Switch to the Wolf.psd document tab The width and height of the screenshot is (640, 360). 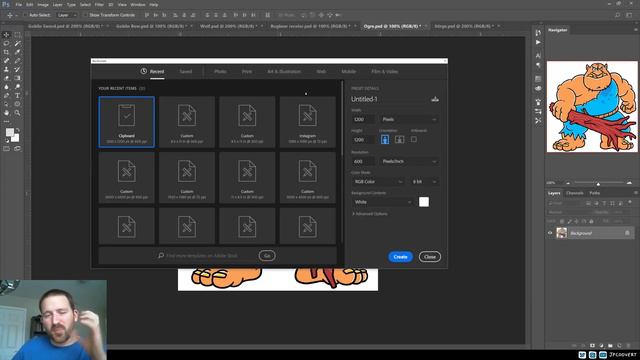229,26
